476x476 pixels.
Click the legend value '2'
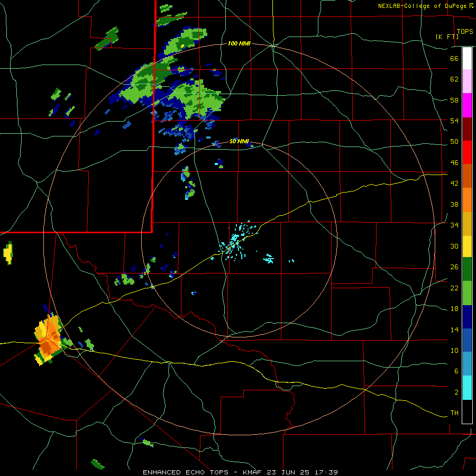click(456, 392)
